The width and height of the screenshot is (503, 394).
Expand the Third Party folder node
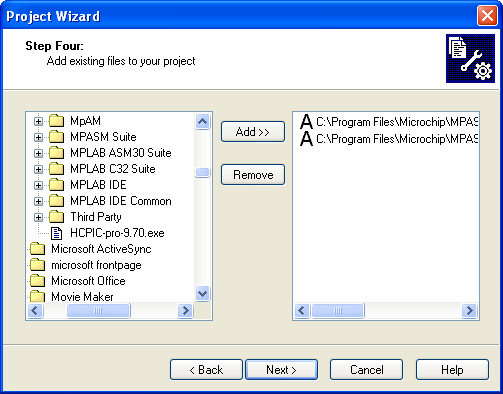38,218
